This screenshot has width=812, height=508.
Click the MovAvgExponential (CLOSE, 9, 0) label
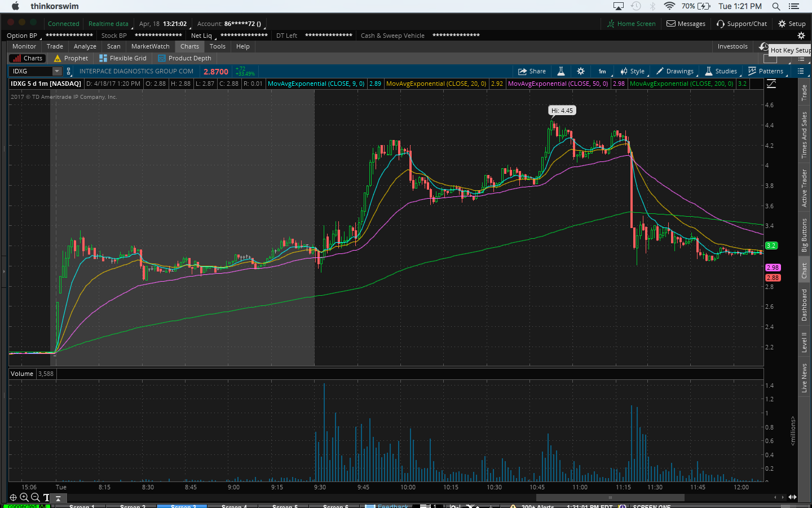point(316,84)
